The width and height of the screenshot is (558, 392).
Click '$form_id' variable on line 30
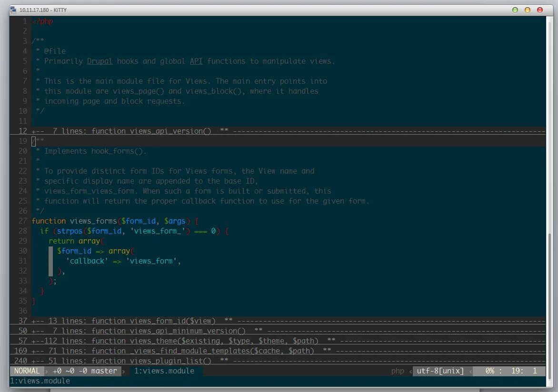[74, 251]
